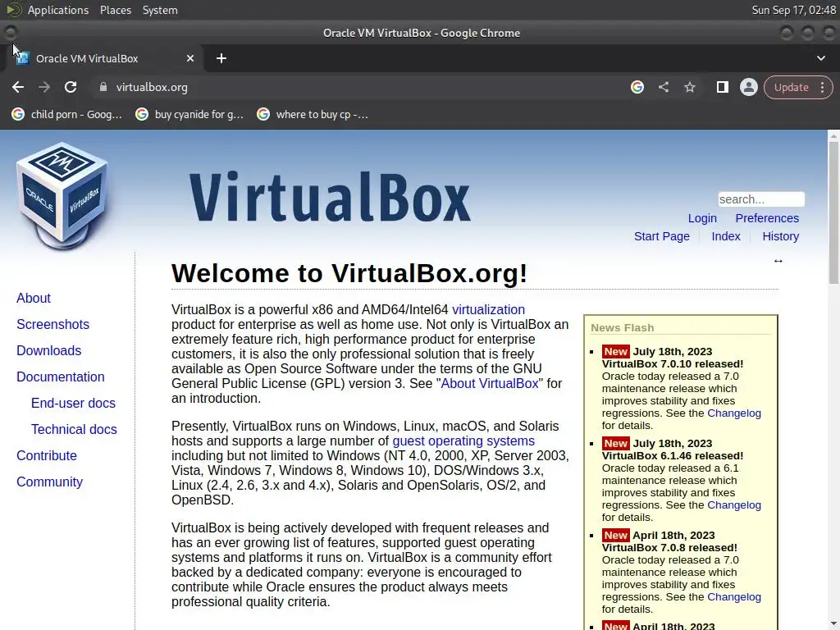Go to Start Page link
This screenshot has width=840, height=630.
(x=662, y=236)
